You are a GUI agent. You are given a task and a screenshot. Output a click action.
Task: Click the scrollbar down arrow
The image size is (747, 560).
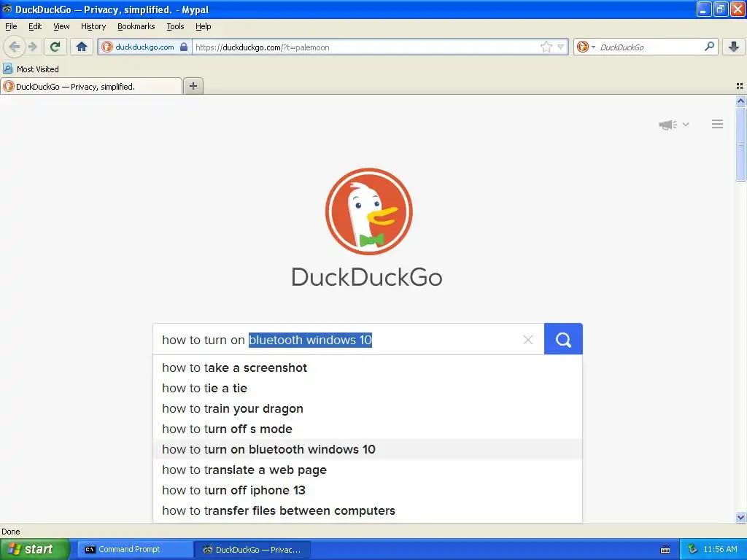pos(740,517)
